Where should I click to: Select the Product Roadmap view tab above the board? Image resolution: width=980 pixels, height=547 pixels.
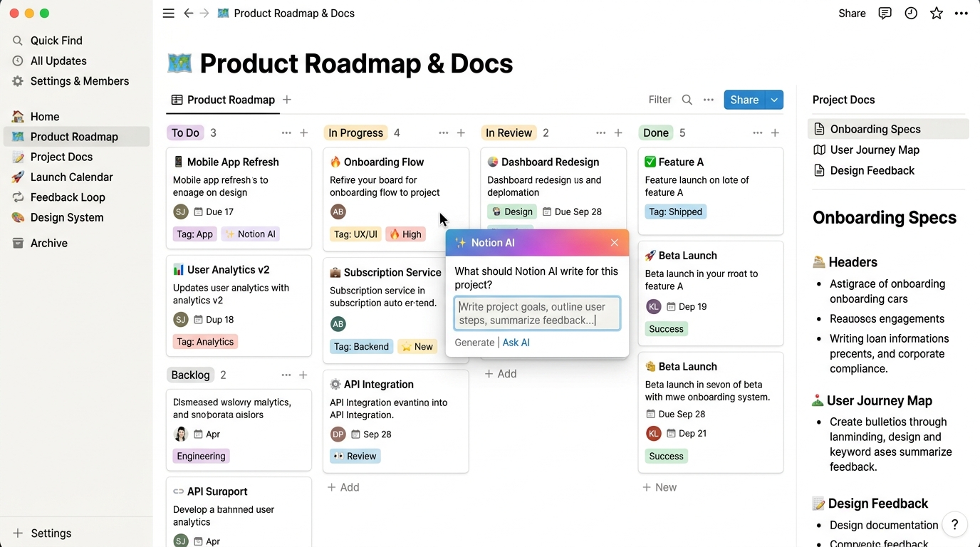click(x=223, y=100)
